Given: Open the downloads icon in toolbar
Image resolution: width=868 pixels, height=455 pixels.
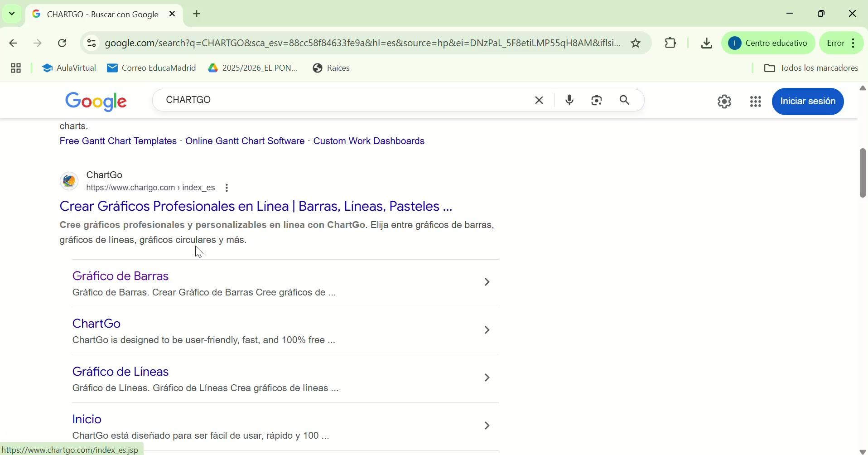Looking at the screenshot, I should pos(707,43).
